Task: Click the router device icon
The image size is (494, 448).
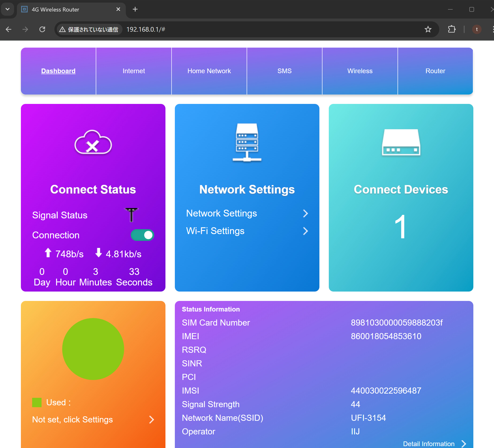Action: point(401,142)
